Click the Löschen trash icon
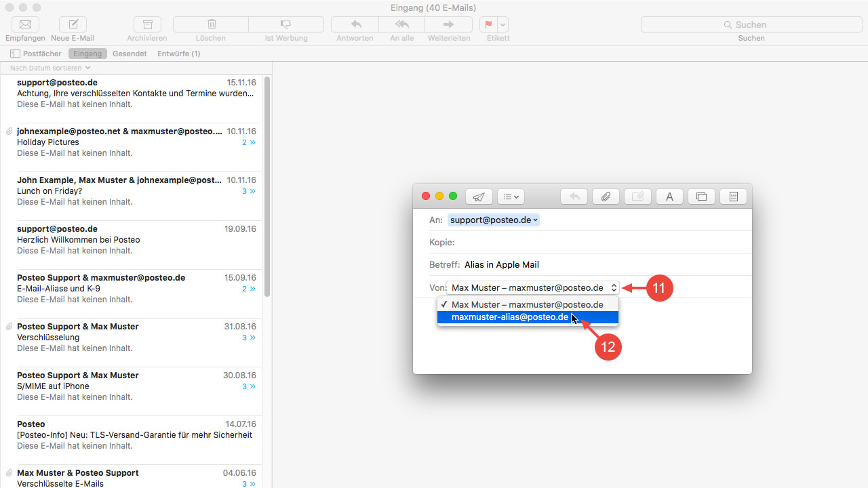 [210, 24]
